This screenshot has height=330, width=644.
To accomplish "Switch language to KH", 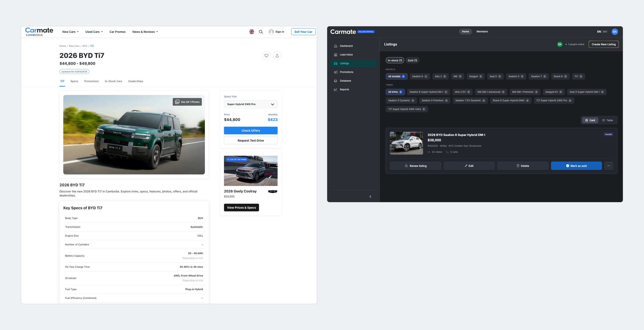I will point(605,32).
